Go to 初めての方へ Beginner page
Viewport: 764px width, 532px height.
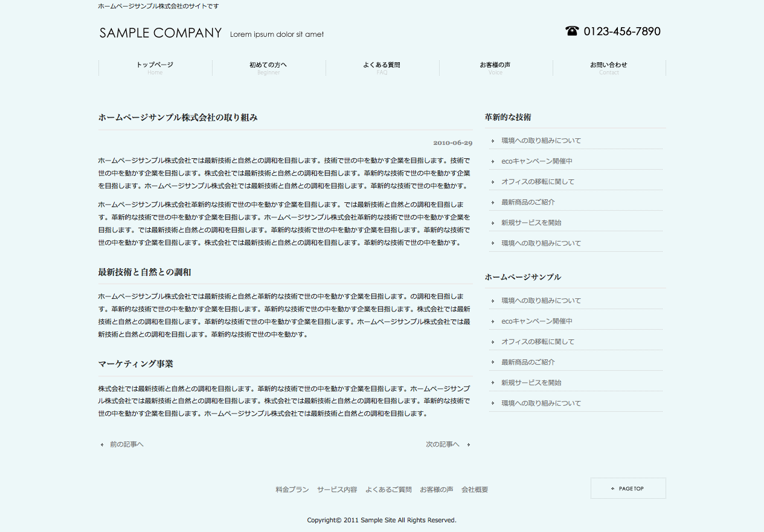(269, 68)
